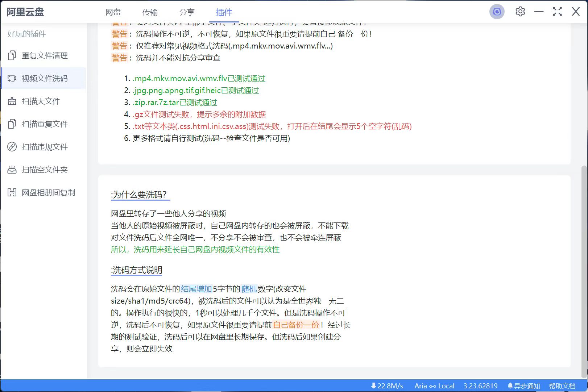The width and height of the screenshot is (588, 392).
Task: Click the 重复文件清理 sidebar icon
Action: coord(12,55)
